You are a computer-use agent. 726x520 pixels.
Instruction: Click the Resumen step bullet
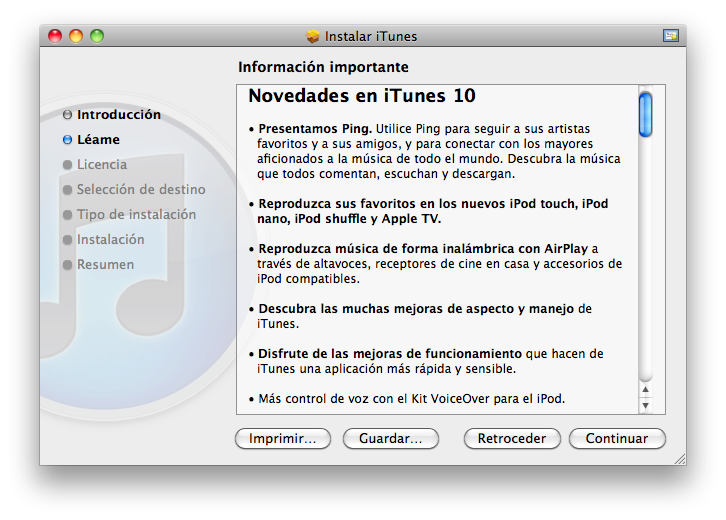[x=68, y=264]
